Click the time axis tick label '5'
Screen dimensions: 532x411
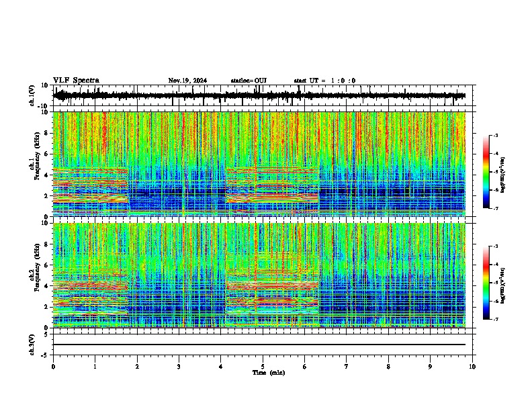(263, 367)
